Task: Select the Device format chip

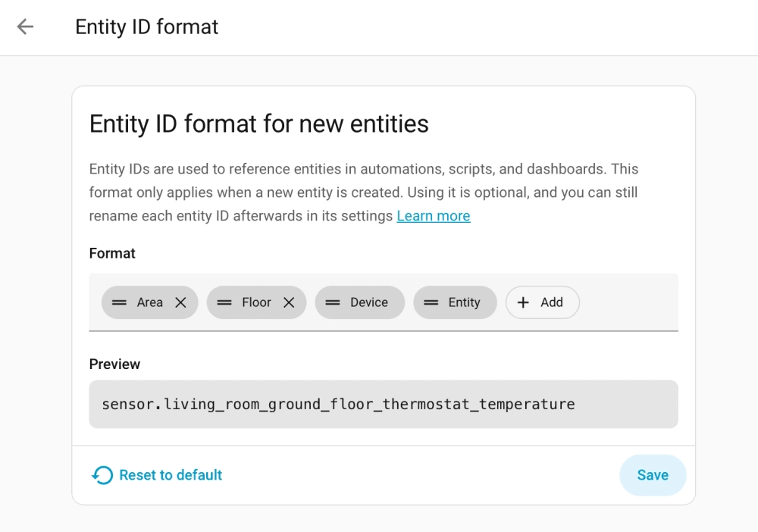Action: [x=359, y=302]
